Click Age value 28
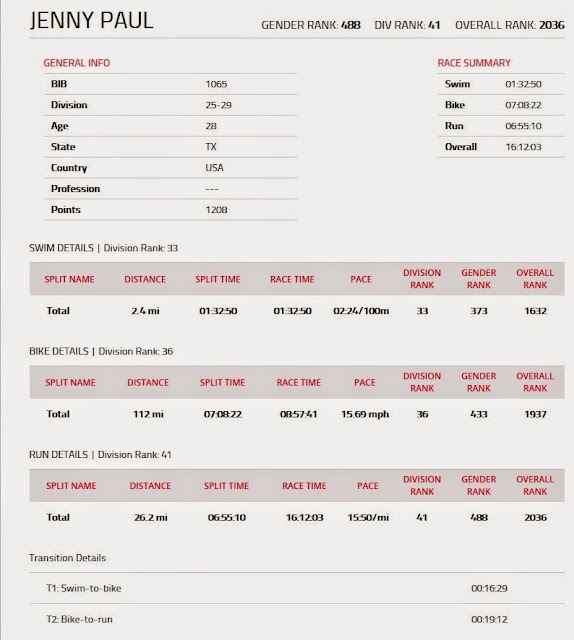This screenshot has width=574, height=640. click(x=211, y=126)
